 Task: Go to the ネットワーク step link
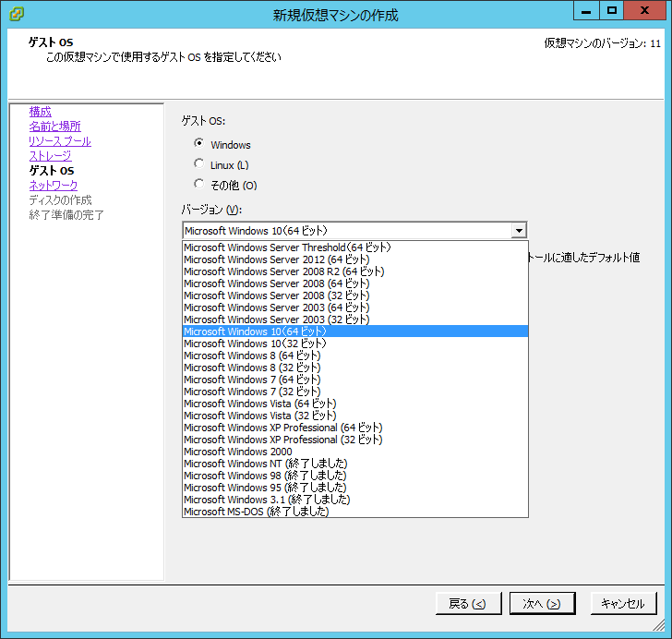[x=54, y=186]
